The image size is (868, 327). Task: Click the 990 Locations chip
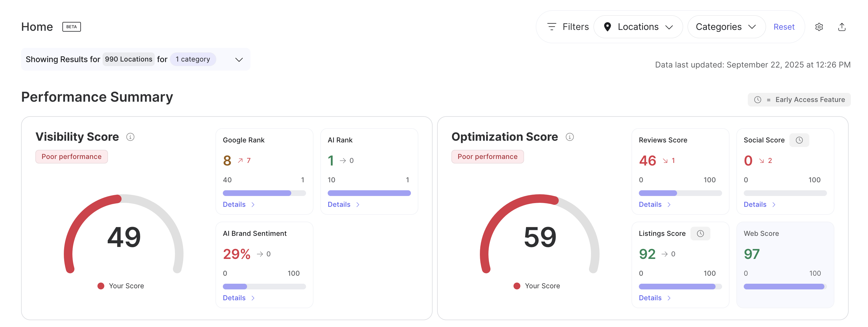coord(129,59)
